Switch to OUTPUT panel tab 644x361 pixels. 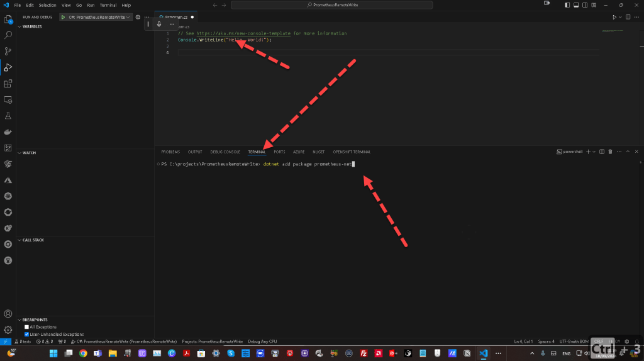195,152
